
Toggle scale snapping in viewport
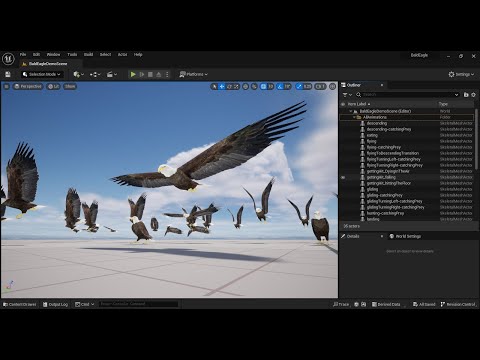(x=299, y=86)
